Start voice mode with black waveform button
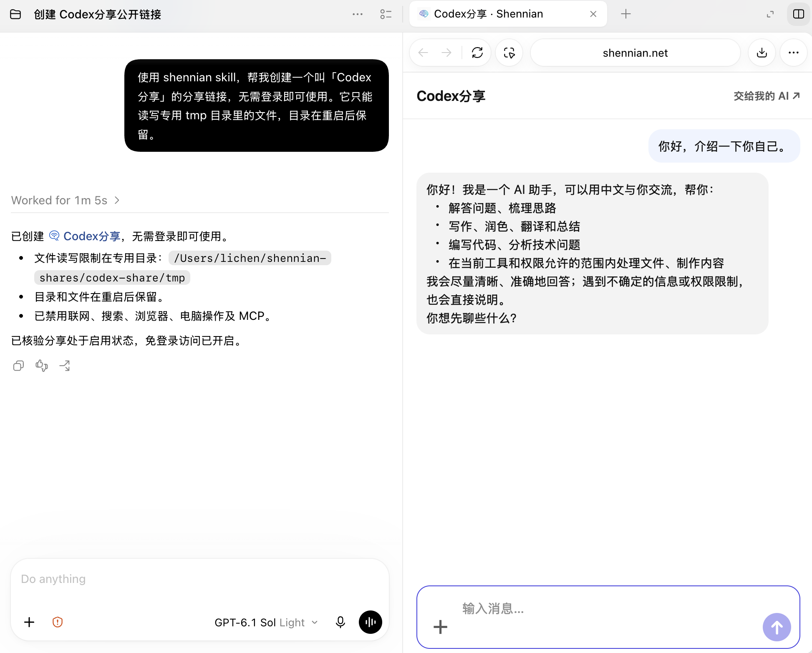 click(371, 623)
